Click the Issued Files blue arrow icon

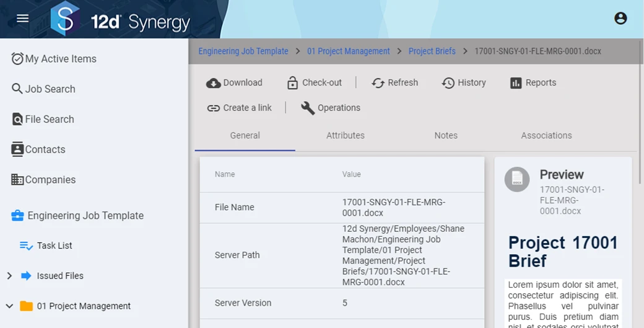tap(26, 276)
